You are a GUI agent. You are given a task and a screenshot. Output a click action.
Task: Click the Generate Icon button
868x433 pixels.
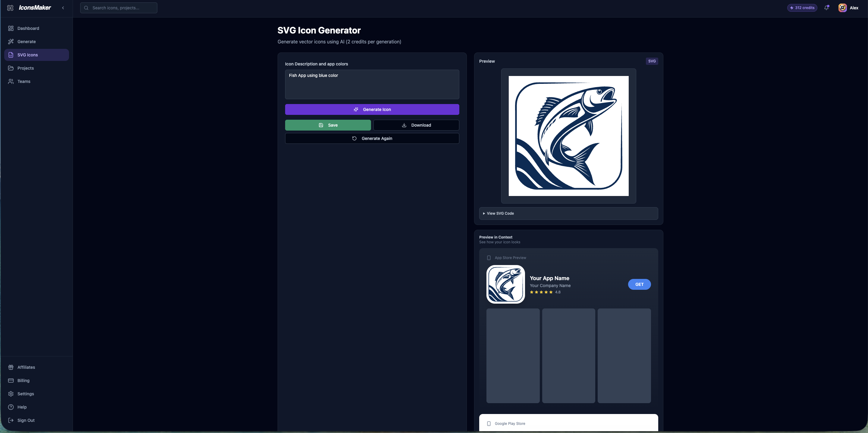372,109
